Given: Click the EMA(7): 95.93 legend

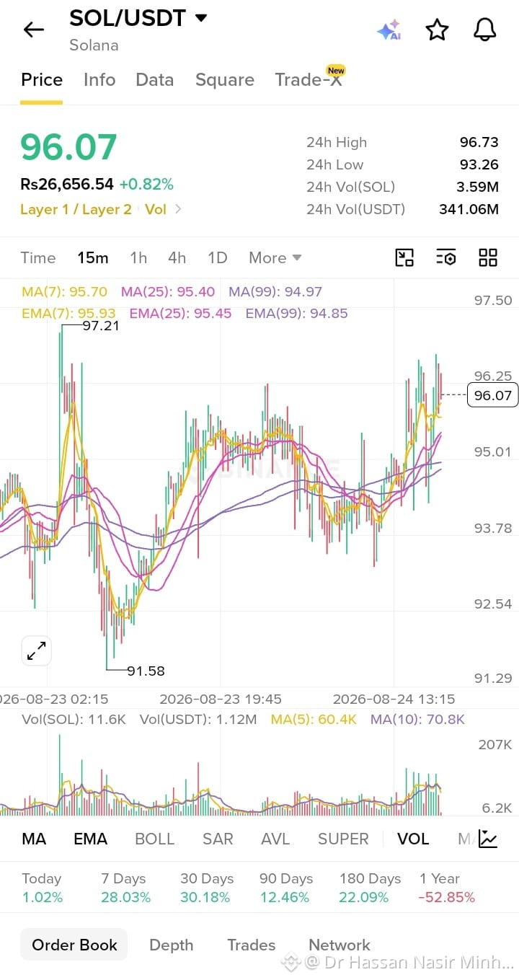Looking at the screenshot, I should click(x=68, y=314).
